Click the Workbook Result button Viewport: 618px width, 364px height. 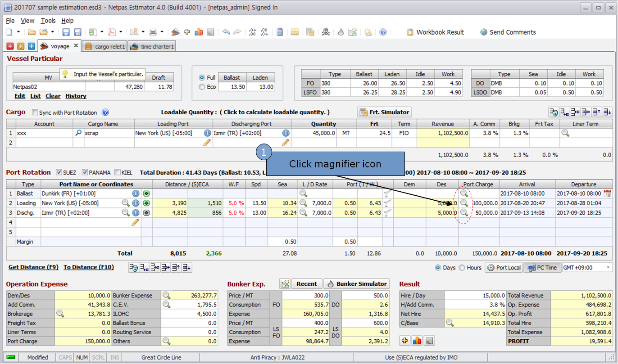[x=435, y=32]
